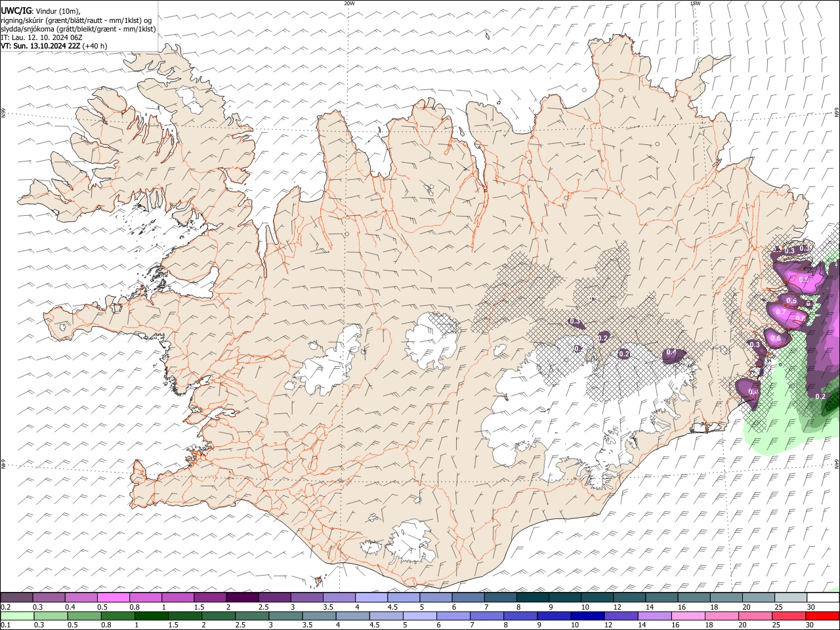
Task: Click the lower legend row value label '0.1'
Action: click(x=5, y=625)
